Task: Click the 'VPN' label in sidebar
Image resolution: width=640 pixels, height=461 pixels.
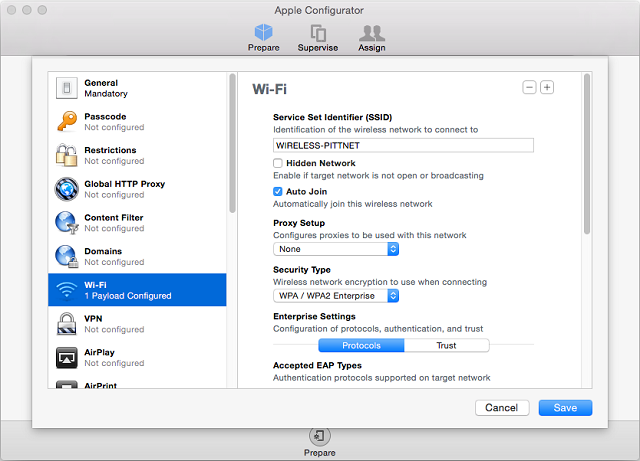Action: click(x=93, y=318)
